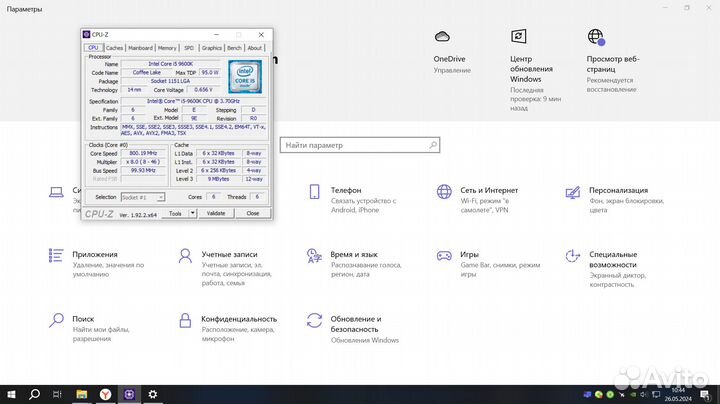Click the CPU-Z title bar app icon
720x404 pixels.
tap(86, 34)
